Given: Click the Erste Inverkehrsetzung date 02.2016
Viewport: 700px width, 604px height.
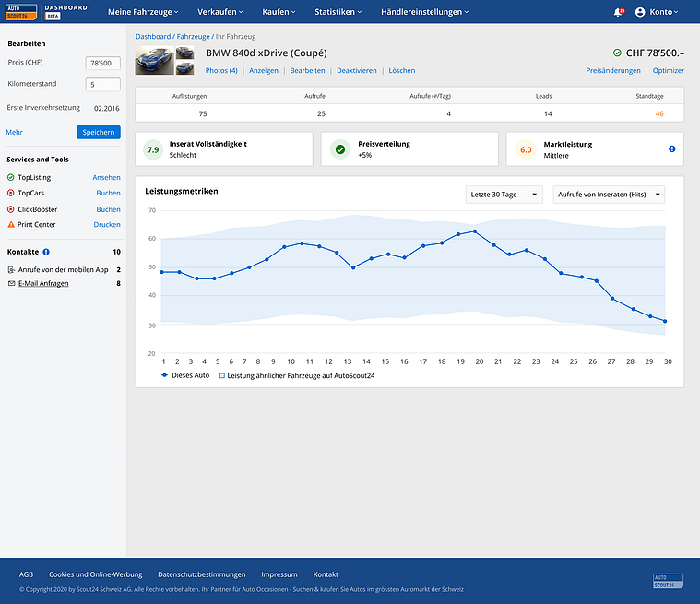Looking at the screenshot, I should [107, 108].
